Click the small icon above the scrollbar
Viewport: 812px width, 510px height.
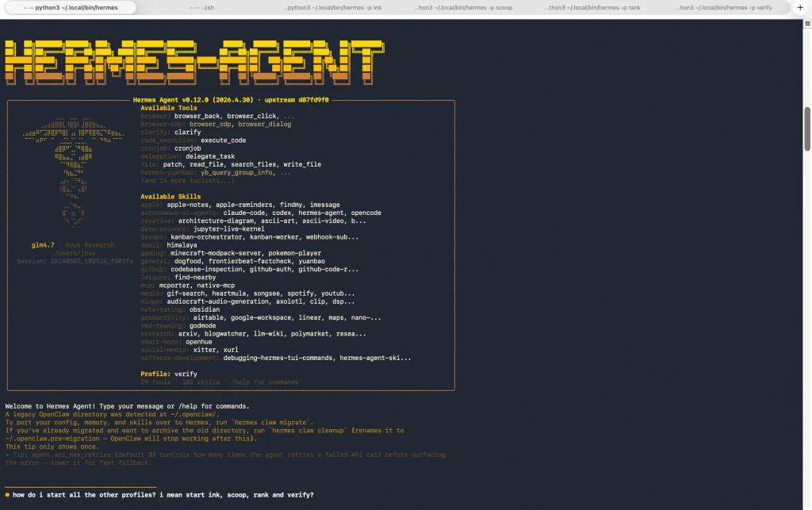(x=807, y=24)
